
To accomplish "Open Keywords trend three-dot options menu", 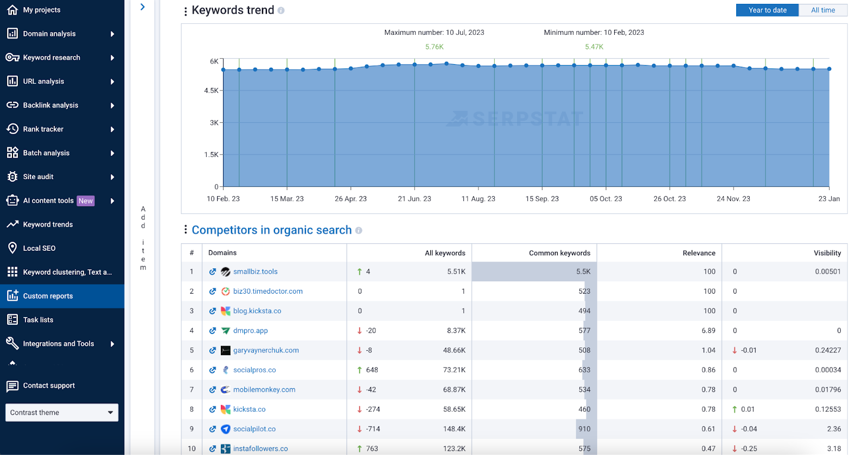I will coord(186,11).
